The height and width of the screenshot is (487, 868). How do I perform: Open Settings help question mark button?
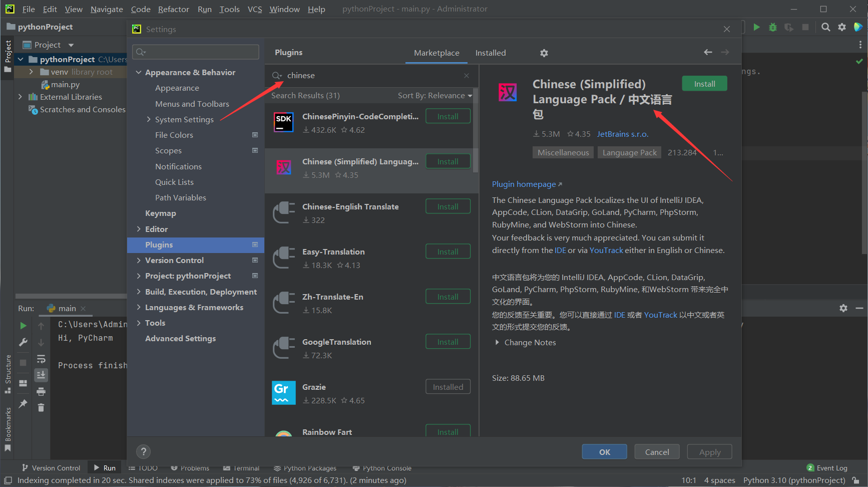click(144, 451)
